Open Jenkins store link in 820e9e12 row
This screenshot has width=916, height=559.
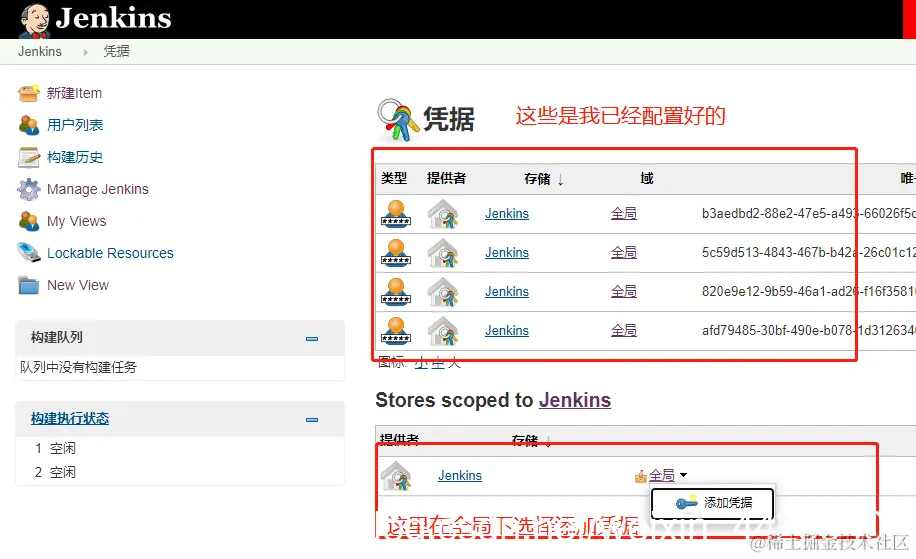[x=506, y=291]
